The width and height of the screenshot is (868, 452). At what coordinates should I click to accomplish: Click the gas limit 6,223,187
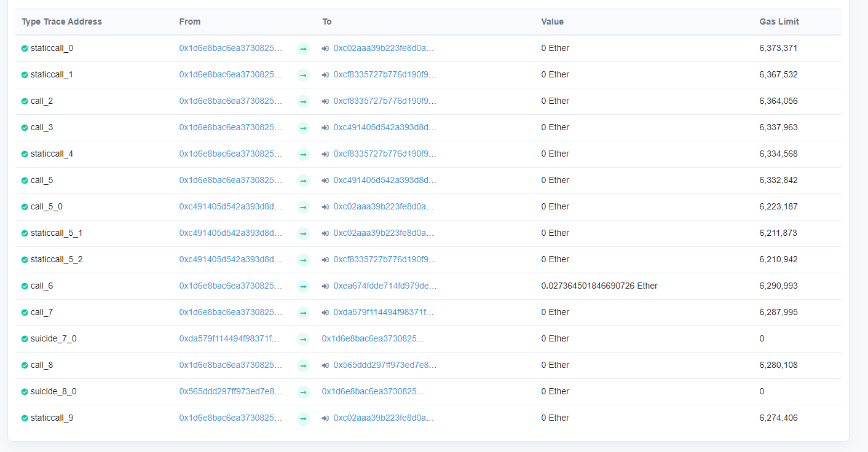(778, 206)
